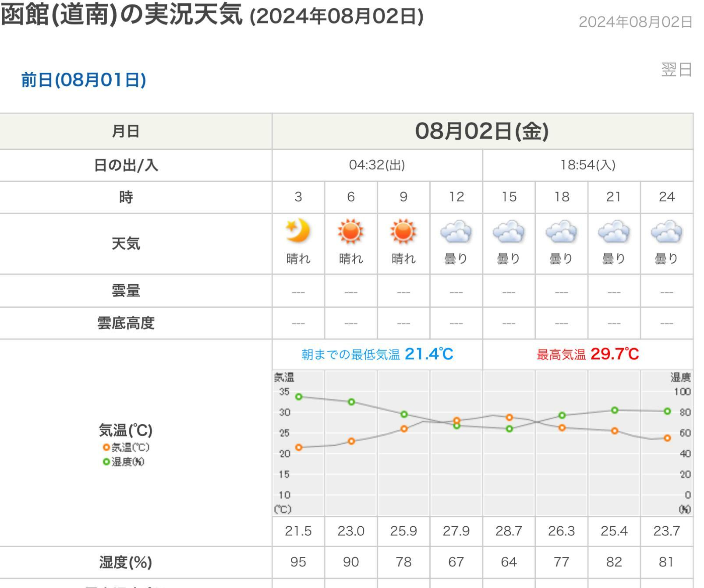This screenshot has width=704, height=588.
Task: Click the 晴れ label under hour 3
Action: (298, 259)
